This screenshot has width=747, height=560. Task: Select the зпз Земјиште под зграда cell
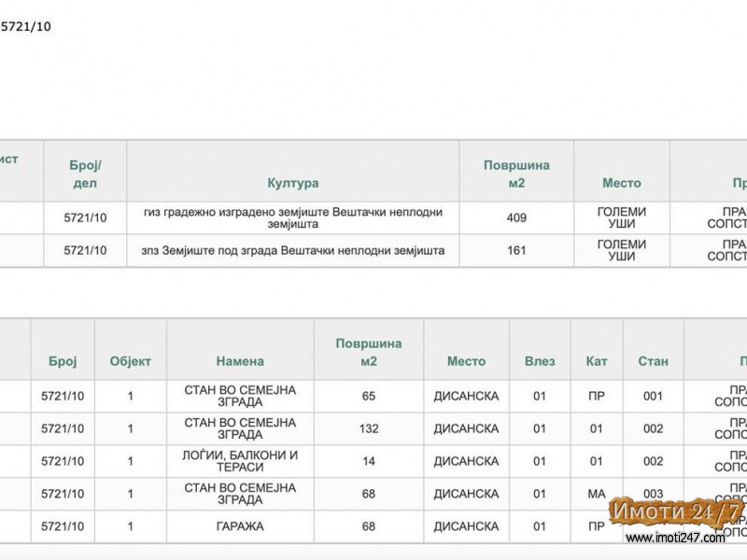pos(292,250)
